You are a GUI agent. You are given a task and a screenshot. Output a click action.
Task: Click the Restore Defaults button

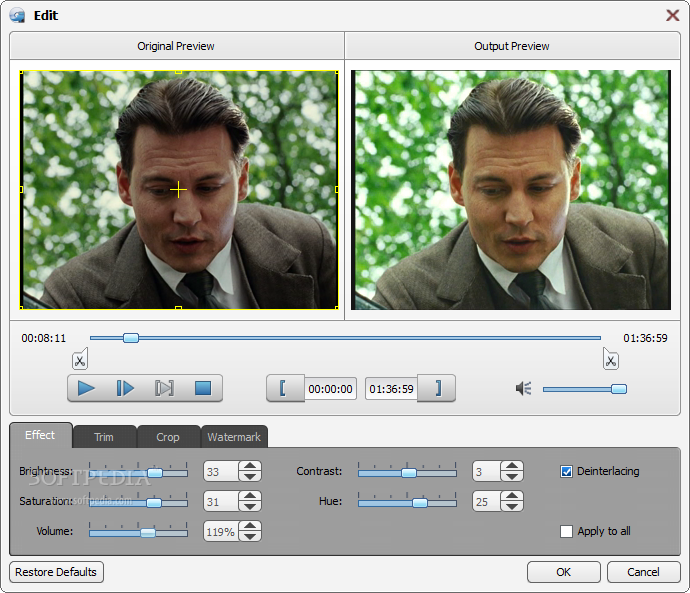[56, 572]
